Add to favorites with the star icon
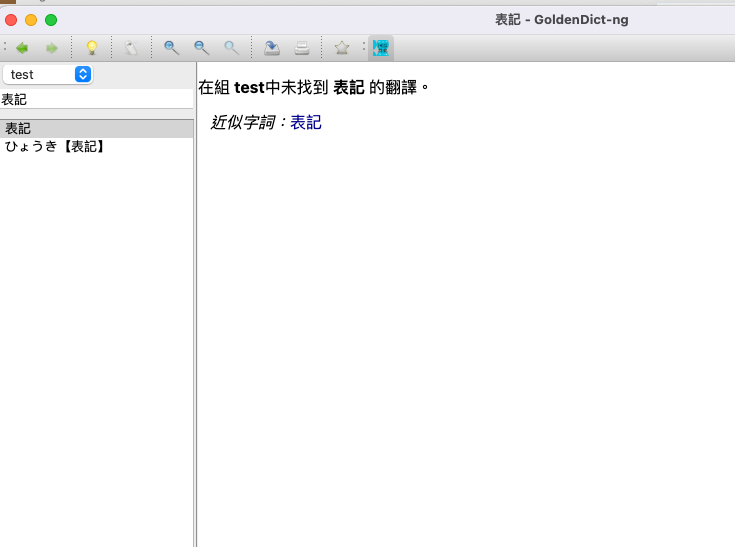 click(342, 48)
